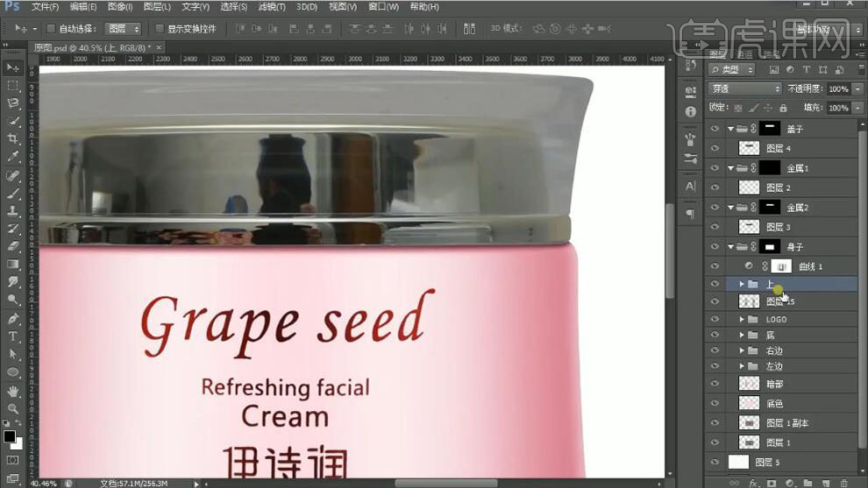Toggle Quick Mask mode icon

(x=13, y=460)
